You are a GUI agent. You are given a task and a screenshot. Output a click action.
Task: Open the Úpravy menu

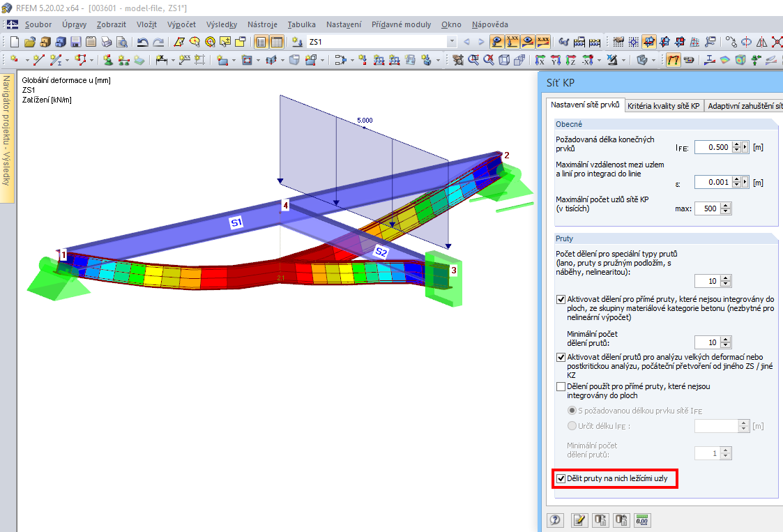tap(74, 24)
